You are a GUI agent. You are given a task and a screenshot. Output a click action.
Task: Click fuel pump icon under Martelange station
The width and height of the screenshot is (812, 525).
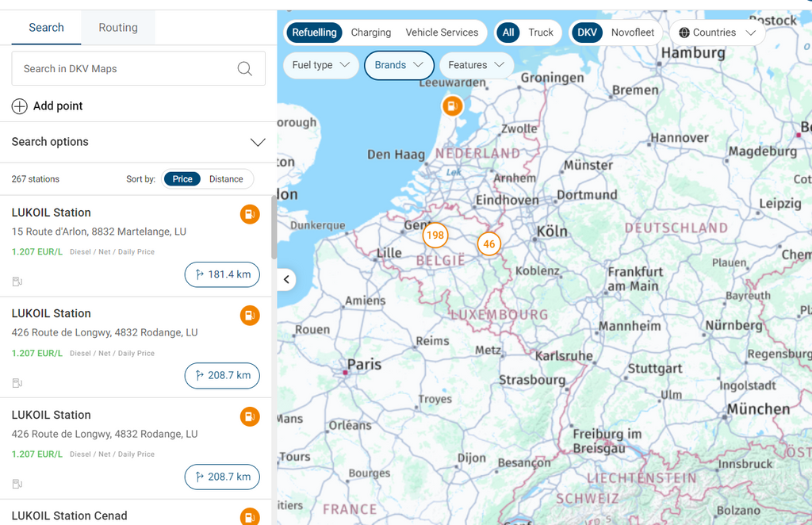click(x=17, y=282)
